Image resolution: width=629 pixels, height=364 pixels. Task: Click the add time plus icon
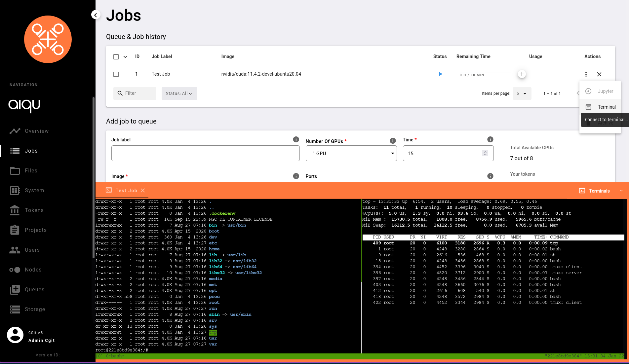click(522, 74)
